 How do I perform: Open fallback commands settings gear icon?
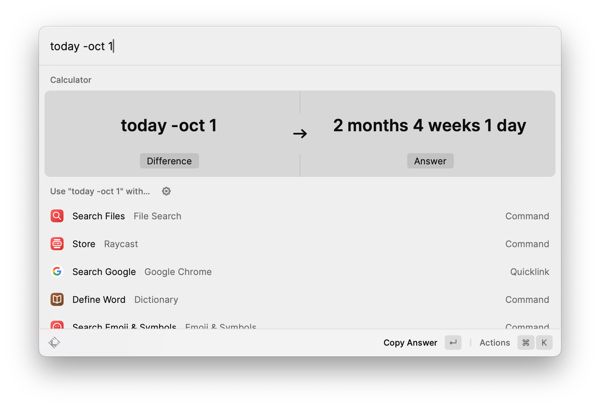pos(166,191)
